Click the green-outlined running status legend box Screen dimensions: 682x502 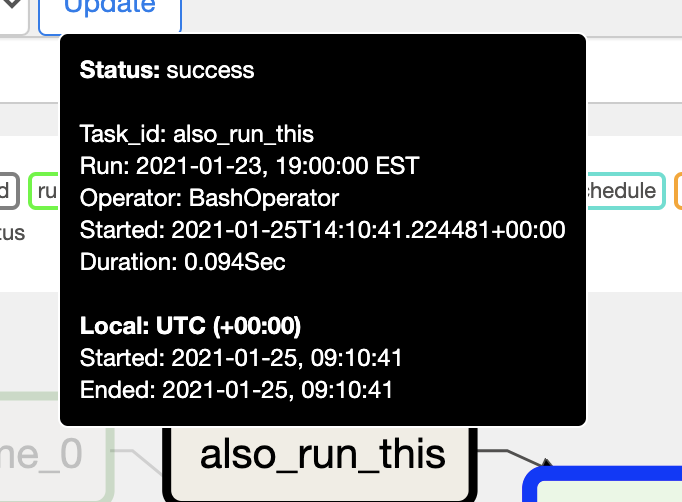tap(44, 191)
